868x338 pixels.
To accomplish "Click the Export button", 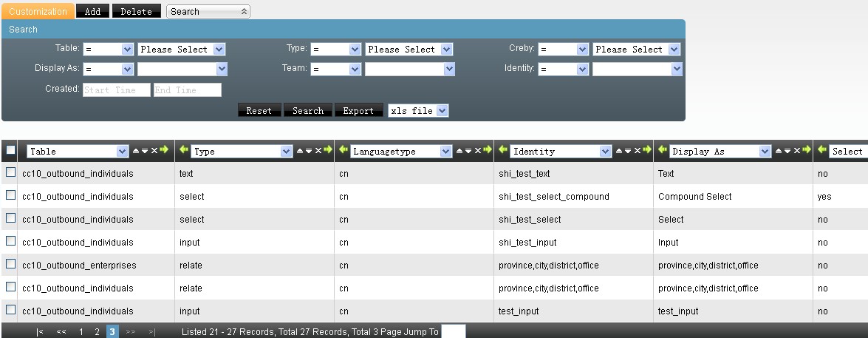I will coord(358,111).
